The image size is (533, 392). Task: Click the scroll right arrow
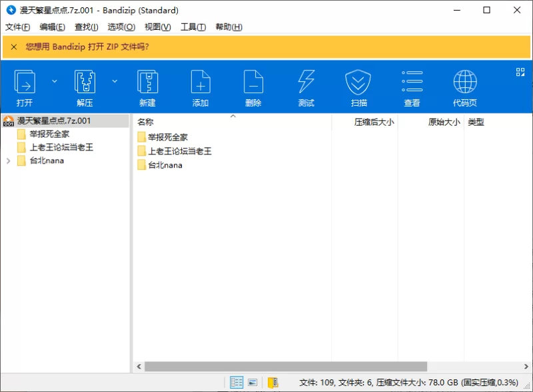pyautogui.click(x=526, y=367)
